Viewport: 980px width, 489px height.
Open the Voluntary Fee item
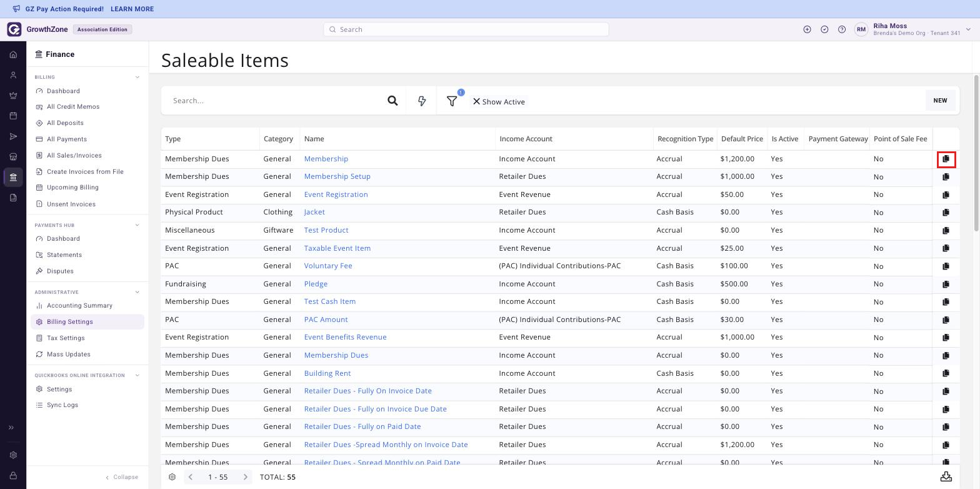(328, 266)
